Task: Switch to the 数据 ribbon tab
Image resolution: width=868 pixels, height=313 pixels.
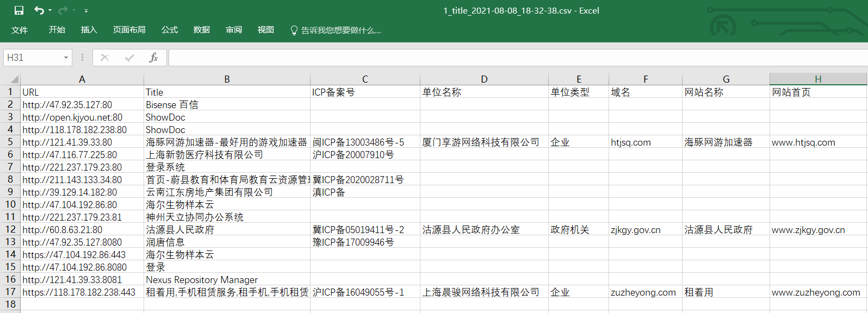Action: point(202,30)
